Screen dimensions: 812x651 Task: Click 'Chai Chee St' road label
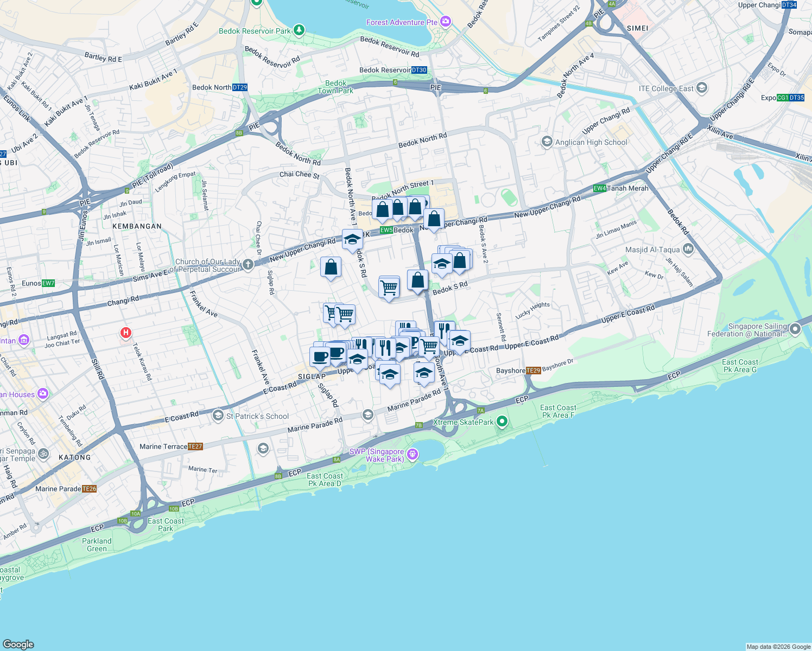pyautogui.click(x=299, y=174)
